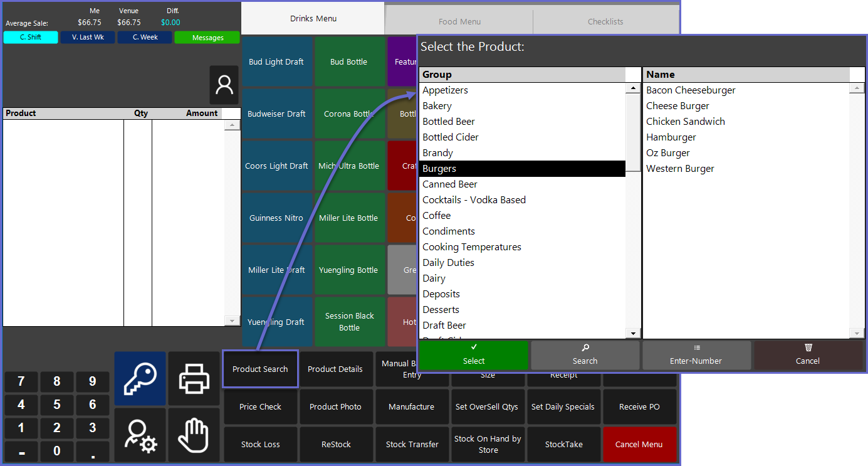868x466 pixels.
Task: Toggle the C. Shift view button
Action: pos(31,38)
